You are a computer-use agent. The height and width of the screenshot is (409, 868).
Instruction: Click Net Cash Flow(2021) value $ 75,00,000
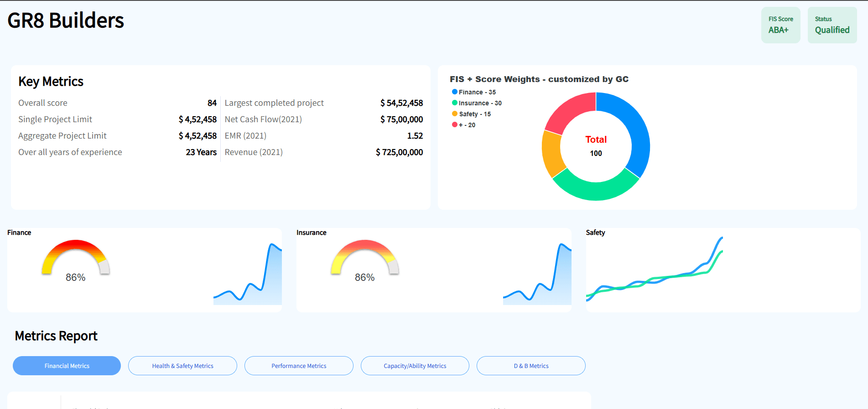click(x=401, y=119)
